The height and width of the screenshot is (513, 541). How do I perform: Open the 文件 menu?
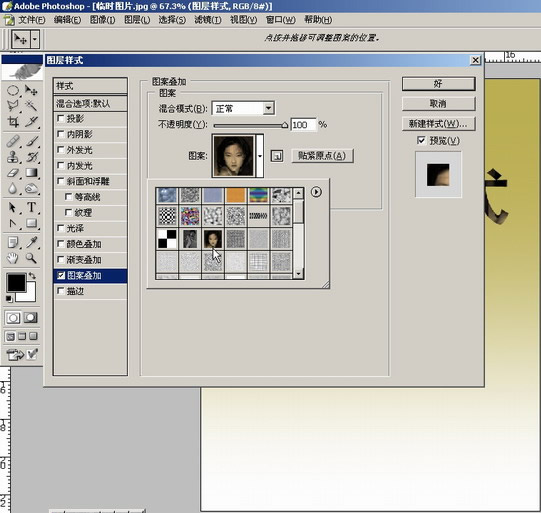pyautogui.click(x=31, y=20)
